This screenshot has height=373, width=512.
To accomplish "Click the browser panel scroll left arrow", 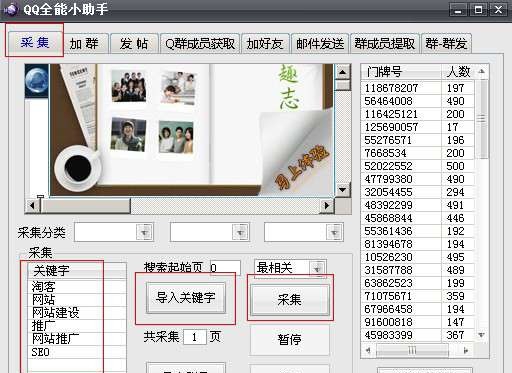I will click(x=32, y=206).
